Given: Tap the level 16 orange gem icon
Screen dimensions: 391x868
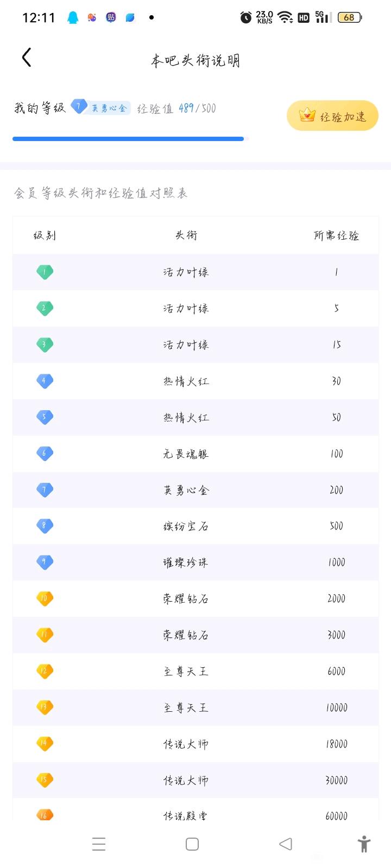Looking at the screenshot, I should pyautogui.click(x=45, y=814).
